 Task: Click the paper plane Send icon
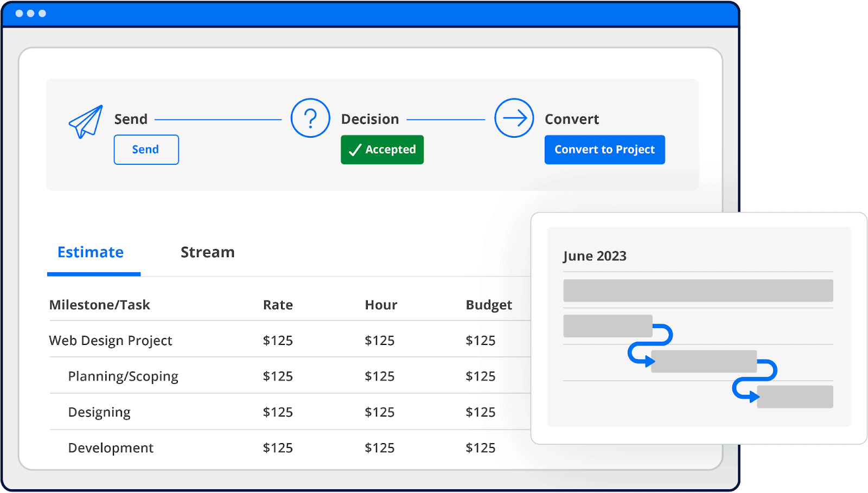coord(86,121)
